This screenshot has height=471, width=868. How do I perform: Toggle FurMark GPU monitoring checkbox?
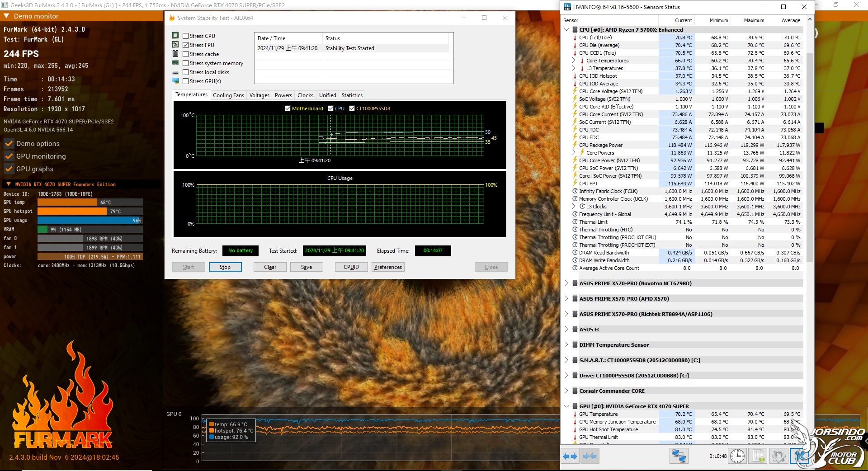tap(9, 156)
